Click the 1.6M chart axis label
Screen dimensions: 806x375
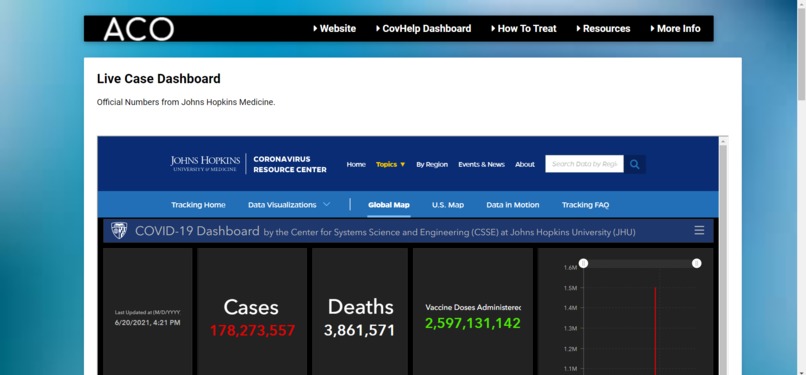click(571, 267)
